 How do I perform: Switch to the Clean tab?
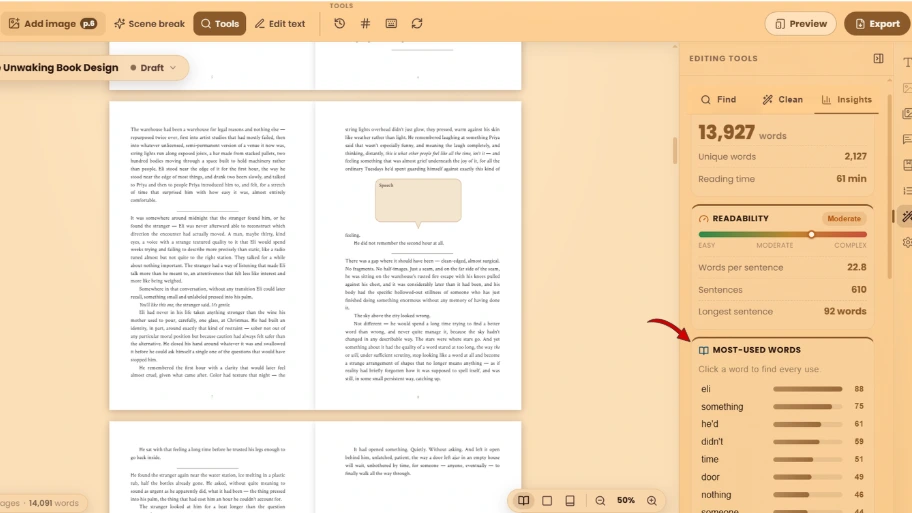tap(782, 100)
